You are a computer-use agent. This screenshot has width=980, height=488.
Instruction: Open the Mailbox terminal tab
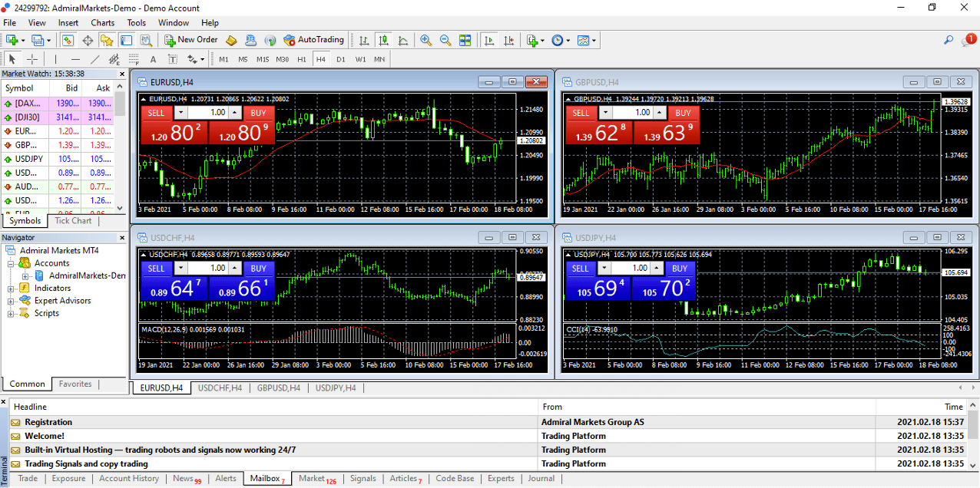pos(264,478)
